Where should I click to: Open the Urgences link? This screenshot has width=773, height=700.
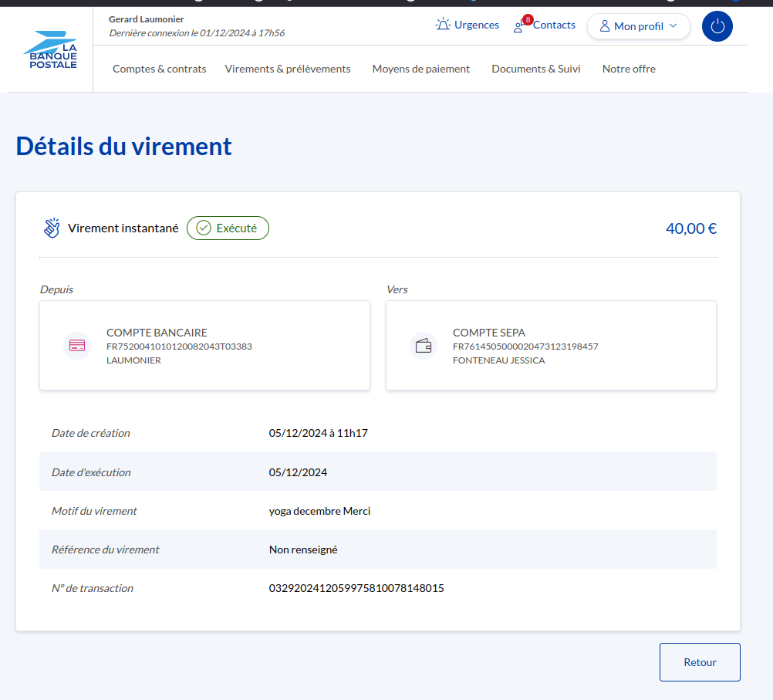tap(476, 25)
